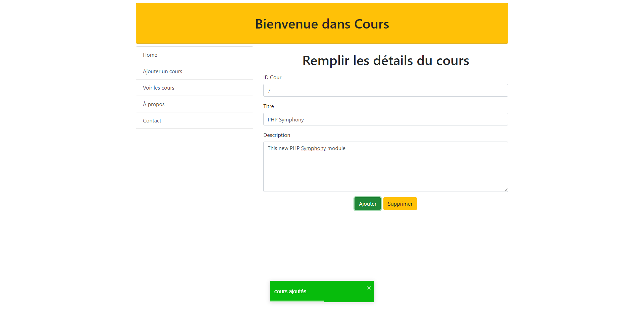Navigate to the 'À propos' page

[154, 104]
